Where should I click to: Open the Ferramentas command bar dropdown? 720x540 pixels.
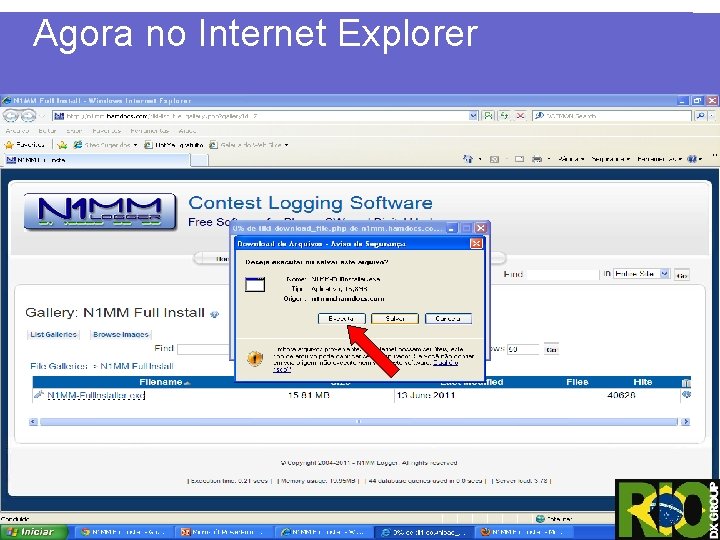tap(659, 159)
